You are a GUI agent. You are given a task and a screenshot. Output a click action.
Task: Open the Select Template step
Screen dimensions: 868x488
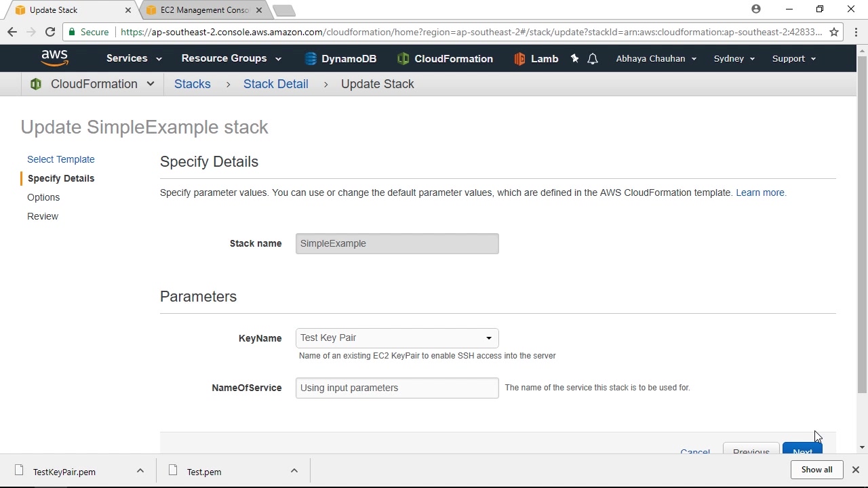click(61, 159)
